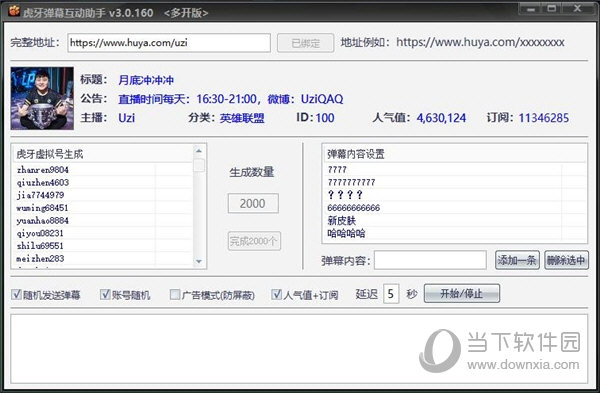The width and height of the screenshot is (600, 393).
Task: Click the full address URL input field
Action: pyautogui.click(x=169, y=42)
